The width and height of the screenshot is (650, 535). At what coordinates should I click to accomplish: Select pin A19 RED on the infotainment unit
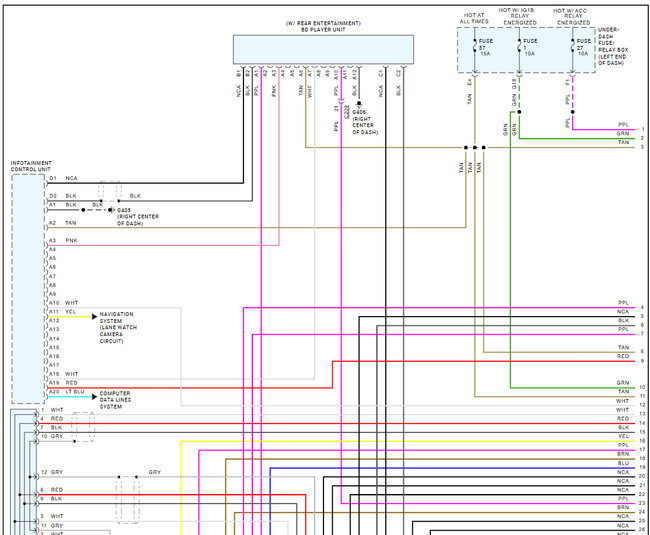click(x=63, y=383)
